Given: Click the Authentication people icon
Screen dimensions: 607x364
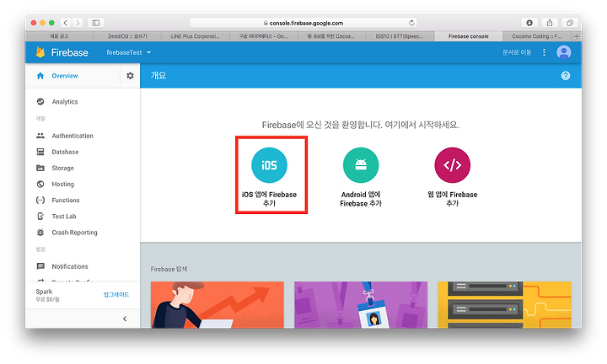Looking at the screenshot, I should [40, 136].
